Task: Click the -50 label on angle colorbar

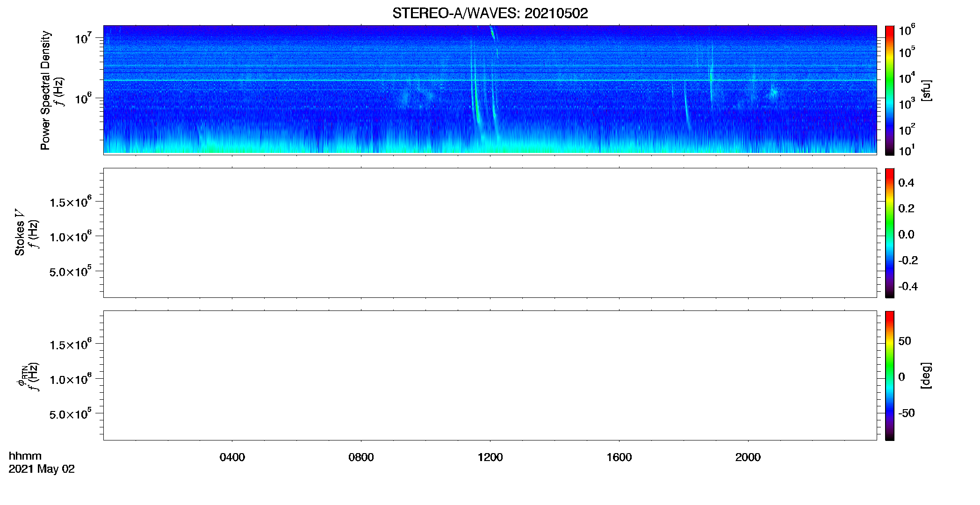Action: pos(907,413)
